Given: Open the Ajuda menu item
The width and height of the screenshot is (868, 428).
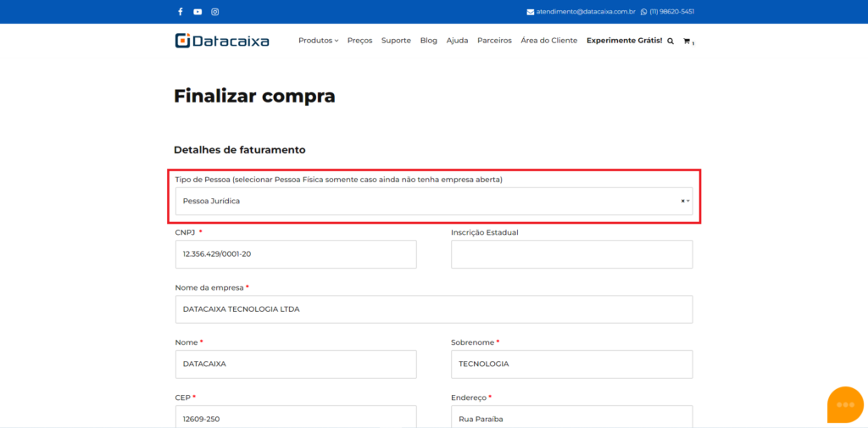Looking at the screenshot, I should (x=457, y=41).
